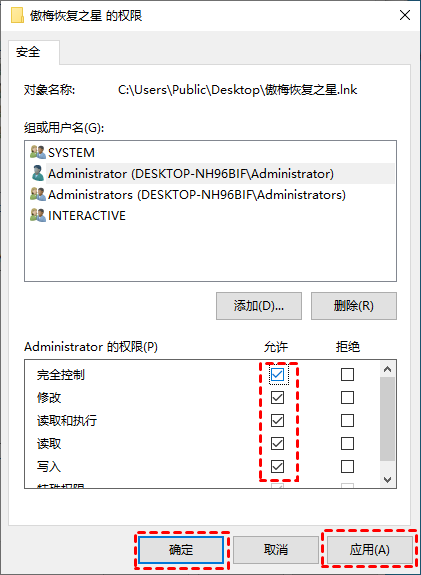The width and height of the screenshot is (421, 575).
Task: Check Deny box for 写入
Action: [x=347, y=466]
